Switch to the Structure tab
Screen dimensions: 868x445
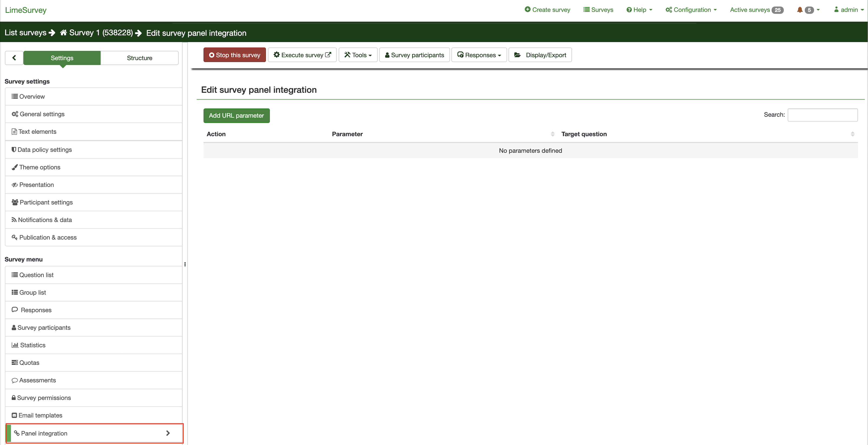(x=139, y=58)
